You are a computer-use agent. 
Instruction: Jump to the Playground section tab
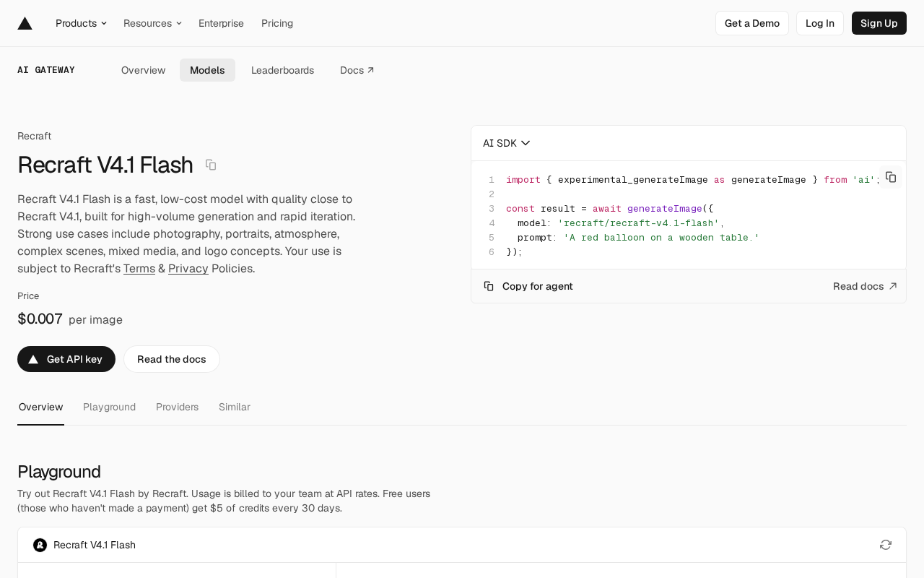pos(109,407)
